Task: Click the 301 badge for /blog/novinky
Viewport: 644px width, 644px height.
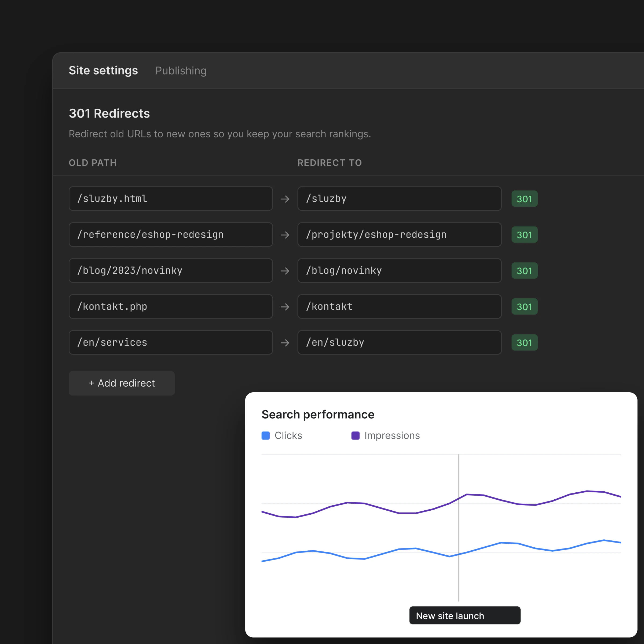Action: [524, 271]
